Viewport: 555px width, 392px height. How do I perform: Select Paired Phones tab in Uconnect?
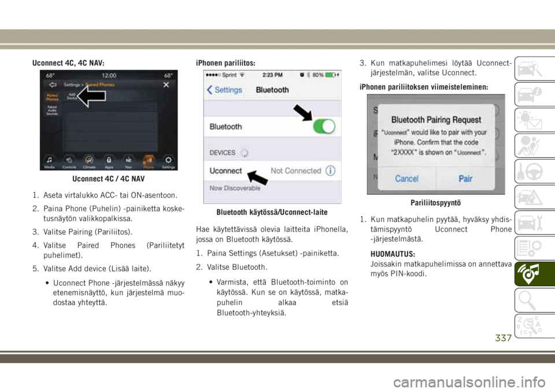pos(52,97)
